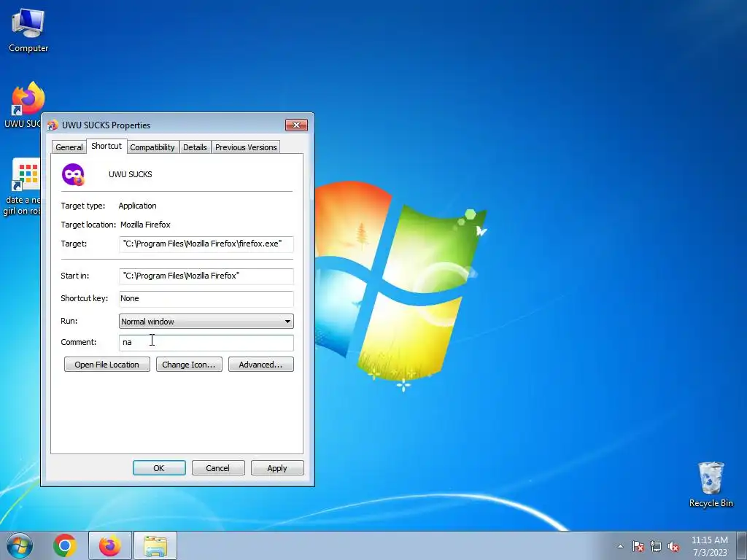747x560 pixels.
Task: Click the Shortcut key field showing None
Action: tap(206, 298)
